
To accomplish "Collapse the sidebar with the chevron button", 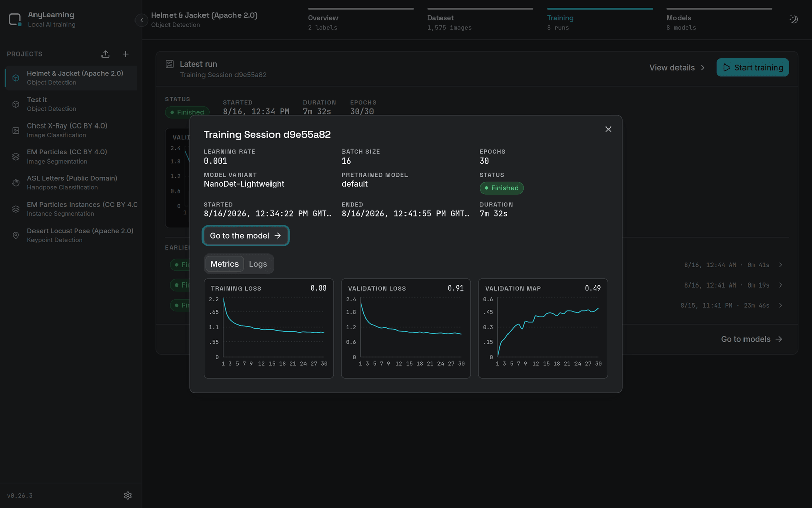I will [142, 20].
